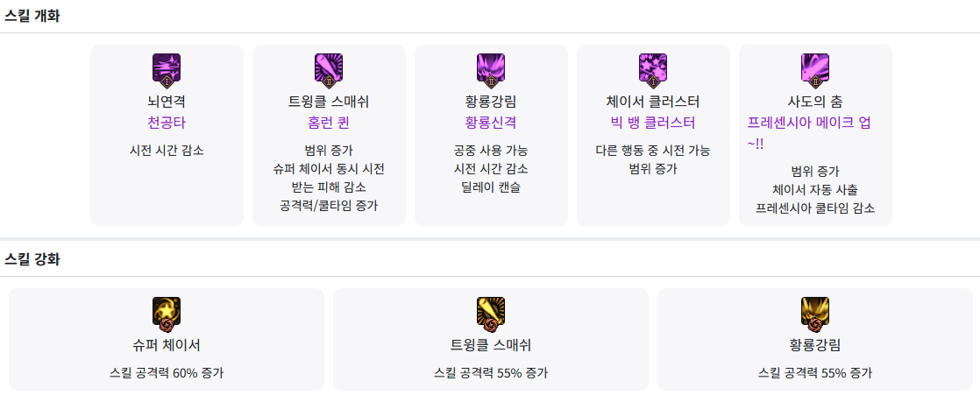Click the 천공타 skill name

point(167,123)
